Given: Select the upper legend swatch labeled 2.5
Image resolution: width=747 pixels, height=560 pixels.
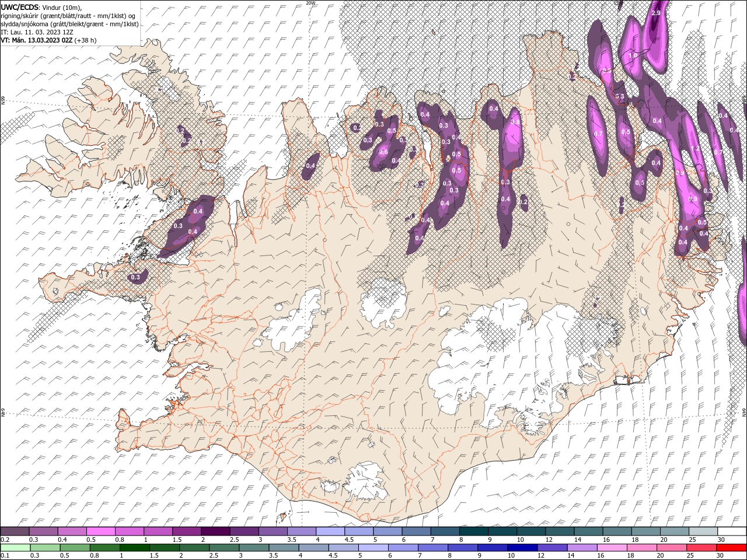Looking at the screenshot, I should [244, 531].
